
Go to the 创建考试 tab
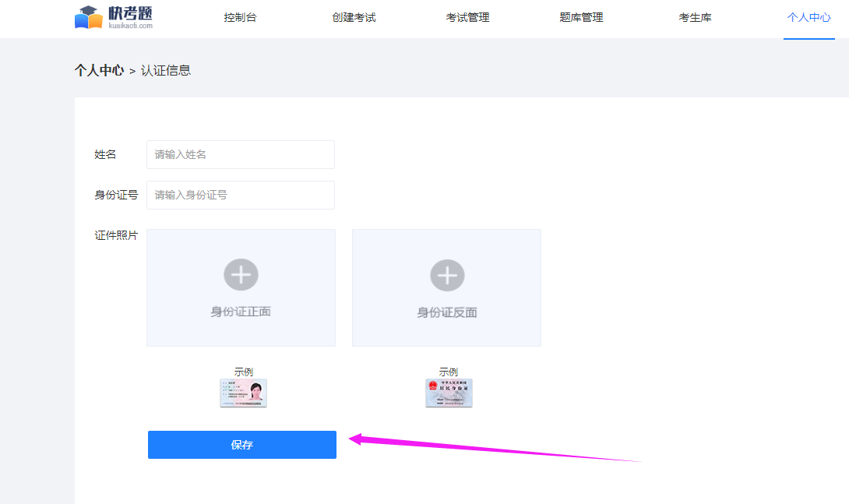(354, 17)
